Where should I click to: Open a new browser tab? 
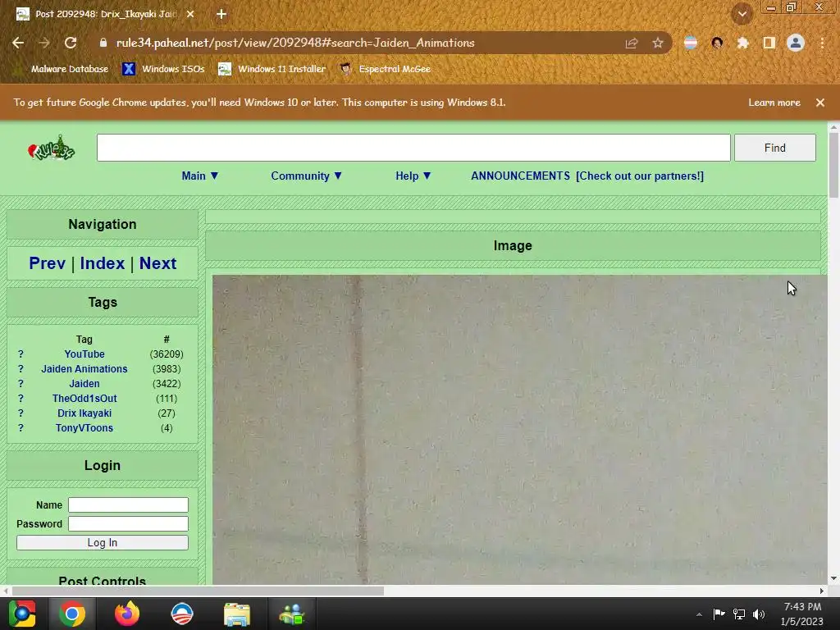[221, 14]
